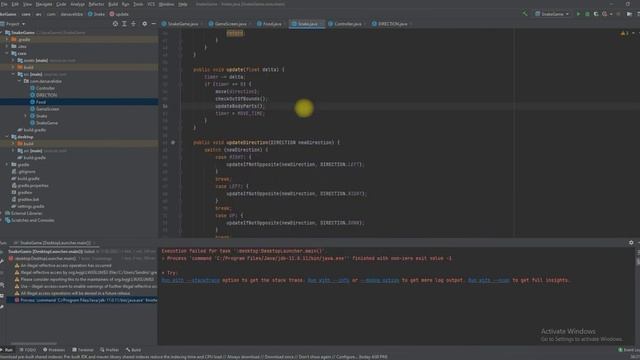Viewport: 640px width, 360px height.
Task: Click the gutter marker beside updateDirection method
Action: coord(173,142)
